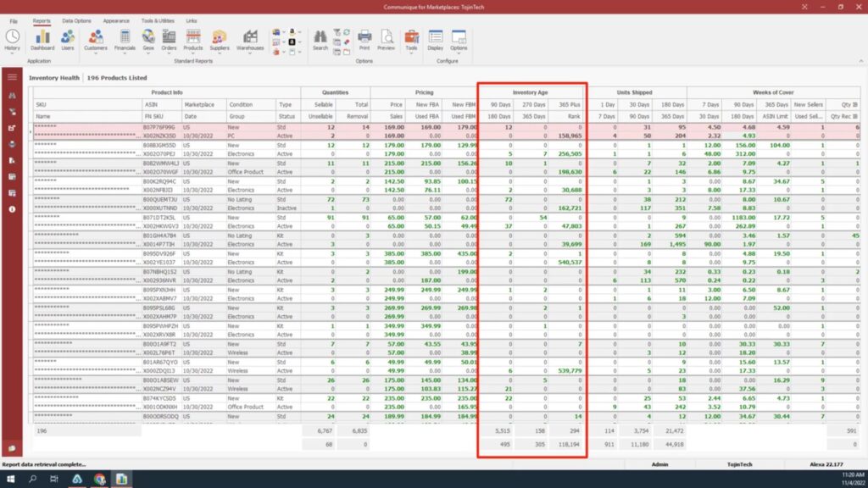Print the Inventory Health report
The height and width of the screenshot is (488, 868).
pyautogui.click(x=364, y=38)
